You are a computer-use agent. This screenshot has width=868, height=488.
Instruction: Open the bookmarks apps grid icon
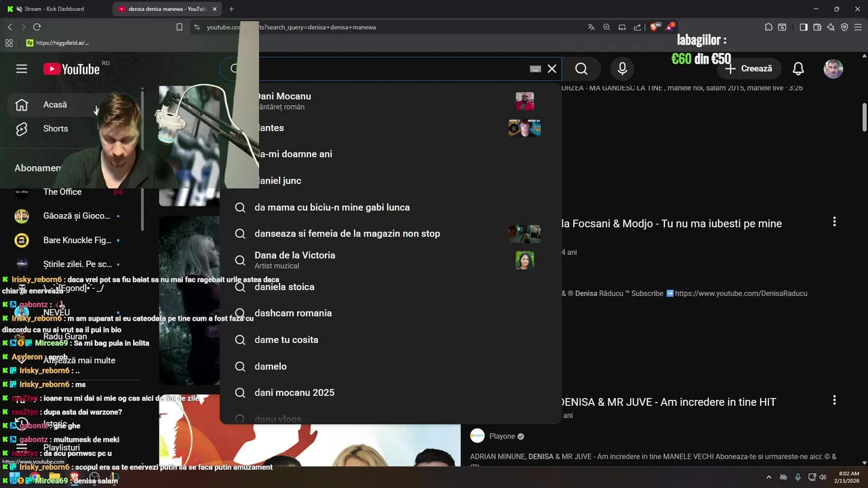9,43
